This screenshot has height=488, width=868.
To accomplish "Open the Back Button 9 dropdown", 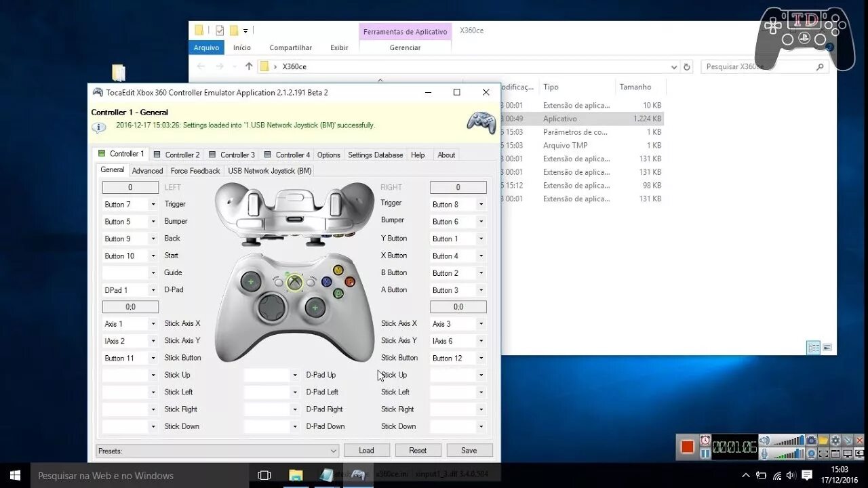I will tap(153, 239).
